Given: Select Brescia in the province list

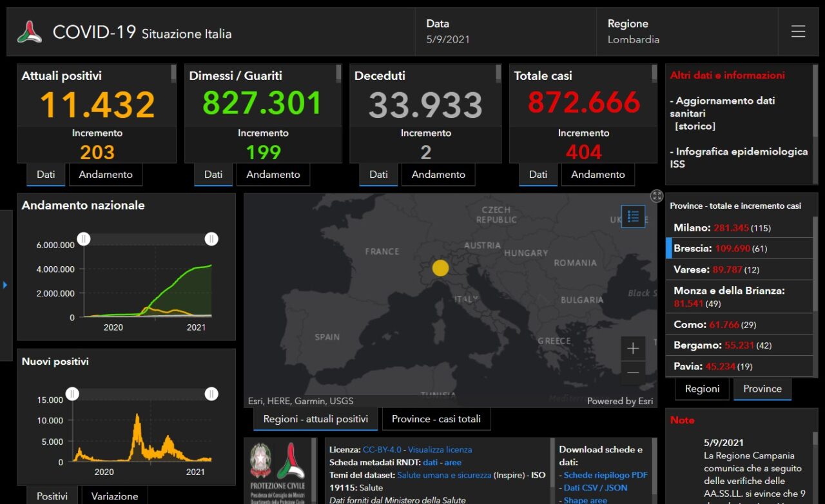Looking at the screenshot, I should pyautogui.click(x=692, y=248).
